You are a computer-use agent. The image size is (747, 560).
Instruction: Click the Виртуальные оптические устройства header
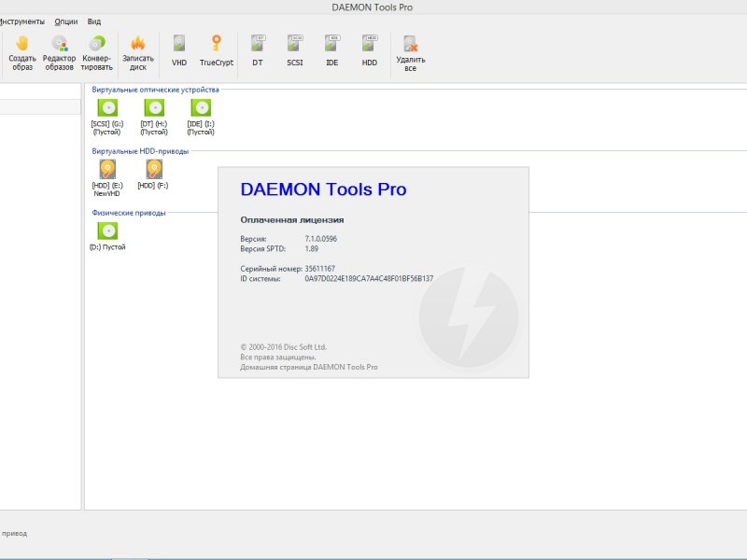coord(155,90)
